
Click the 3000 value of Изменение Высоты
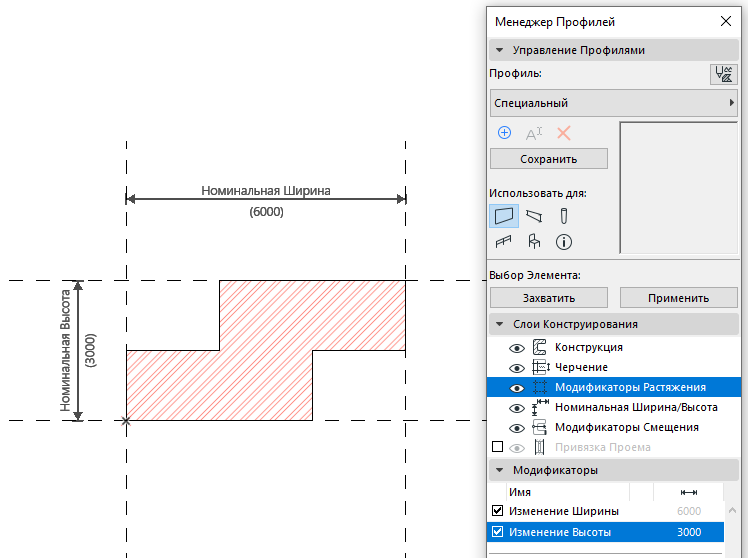[689, 532]
